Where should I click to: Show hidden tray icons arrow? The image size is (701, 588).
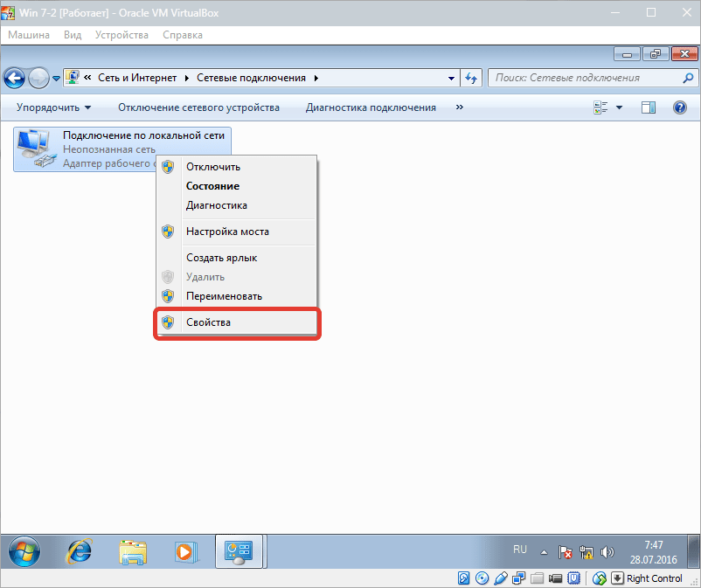pyautogui.click(x=544, y=552)
